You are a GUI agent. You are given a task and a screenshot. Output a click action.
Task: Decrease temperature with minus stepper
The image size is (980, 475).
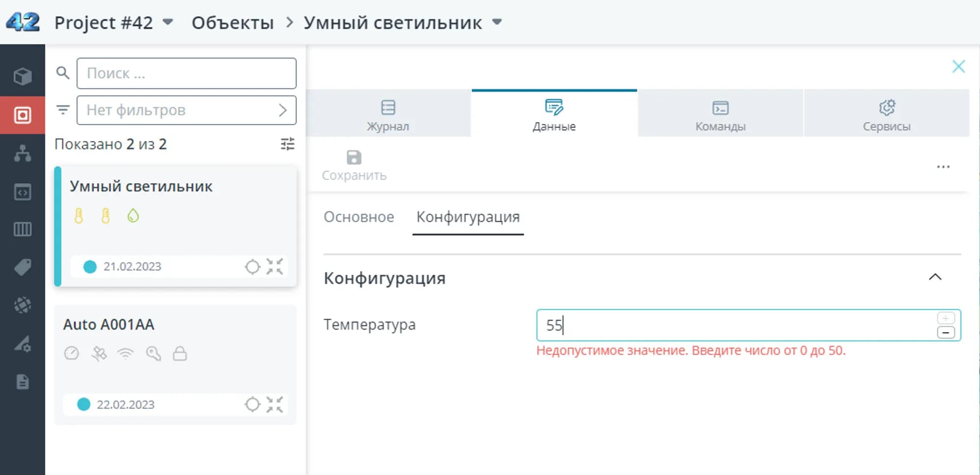click(946, 333)
